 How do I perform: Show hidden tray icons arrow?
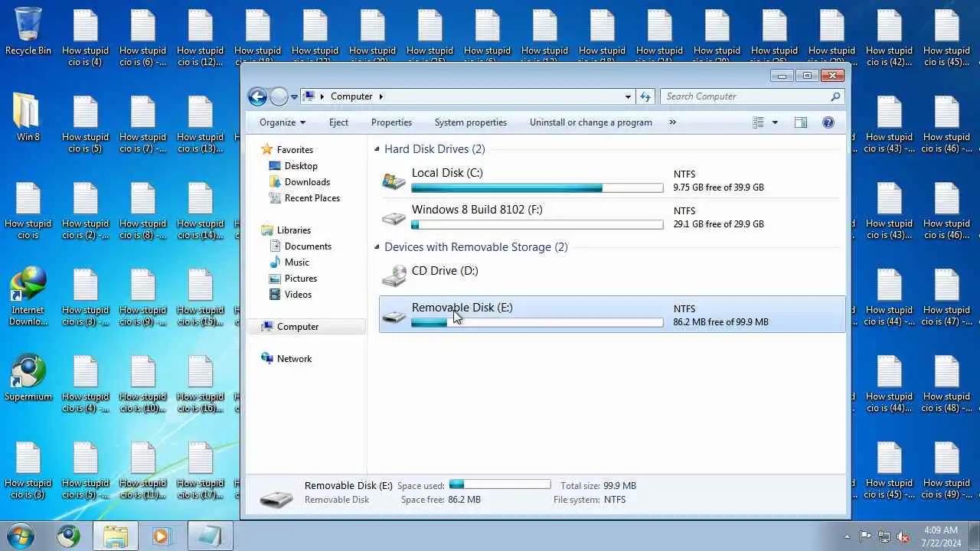(x=847, y=536)
